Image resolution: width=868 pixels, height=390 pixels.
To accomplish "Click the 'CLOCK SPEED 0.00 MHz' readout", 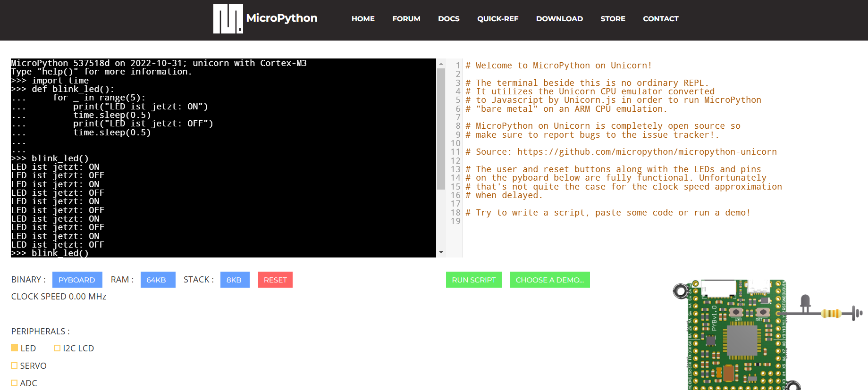I will tap(59, 297).
